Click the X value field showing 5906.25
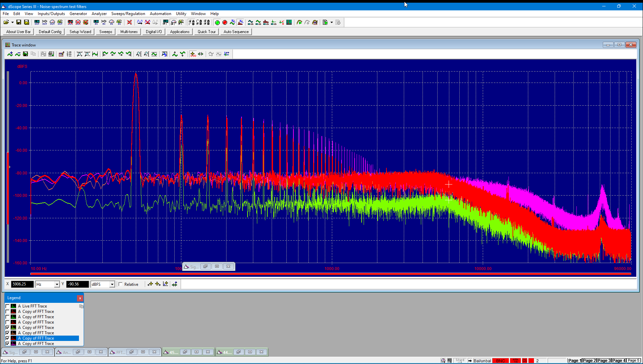Viewport: 643px width, 364px height. point(22,284)
